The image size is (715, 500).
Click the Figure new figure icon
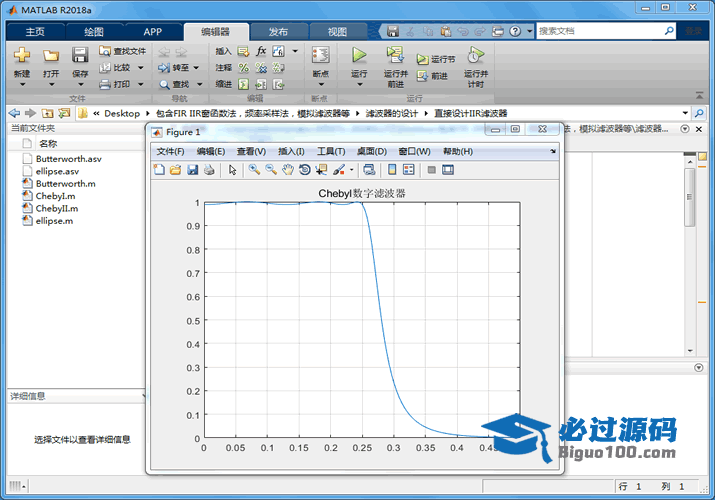click(159, 170)
